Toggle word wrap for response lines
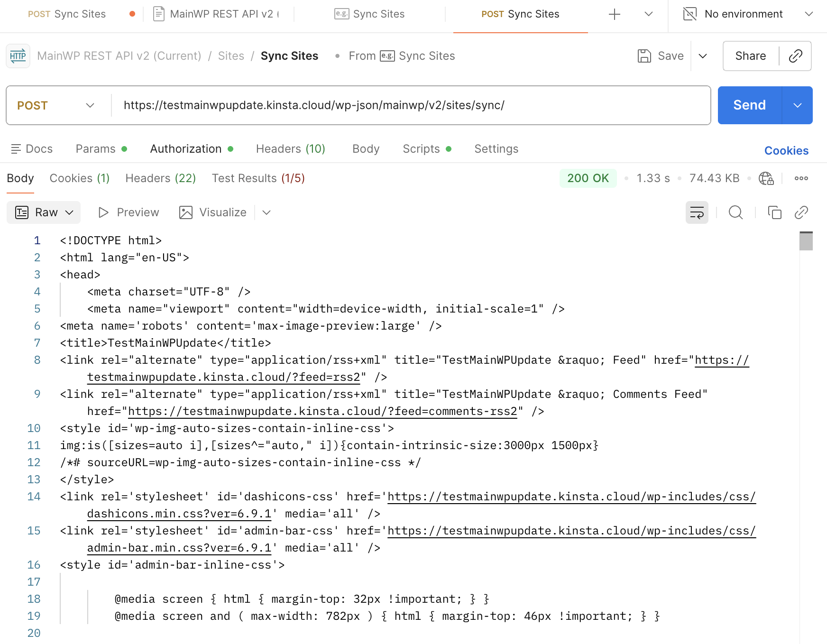827x644 pixels. click(697, 212)
